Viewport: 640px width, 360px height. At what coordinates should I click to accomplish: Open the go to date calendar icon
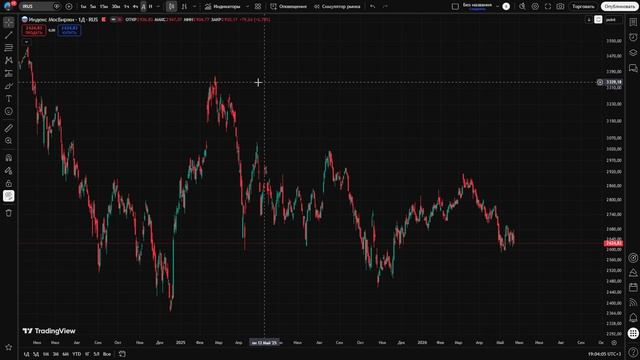(x=122, y=354)
